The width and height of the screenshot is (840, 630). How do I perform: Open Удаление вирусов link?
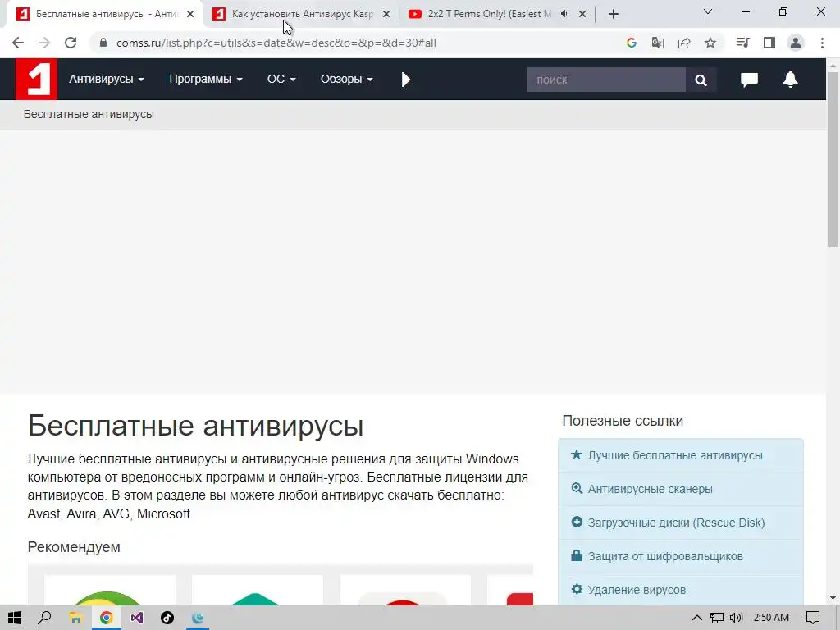click(x=637, y=590)
